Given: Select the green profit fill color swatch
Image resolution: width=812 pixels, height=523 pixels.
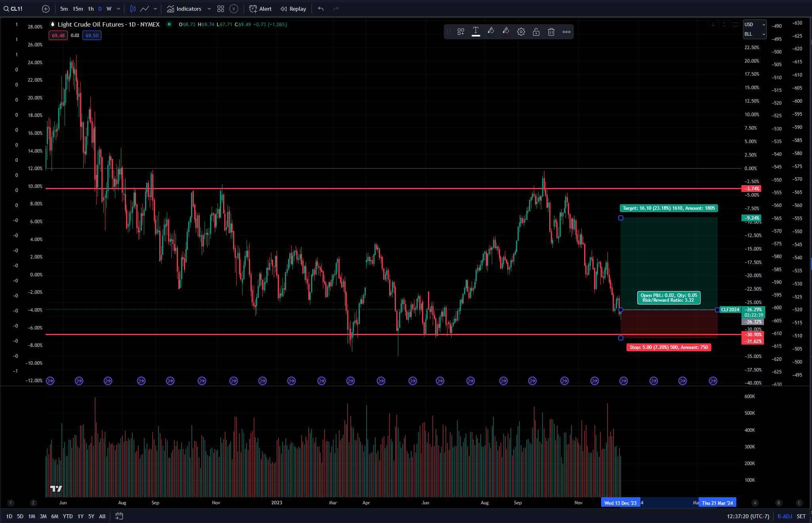Looking at the screenshot, I should 491,32.
